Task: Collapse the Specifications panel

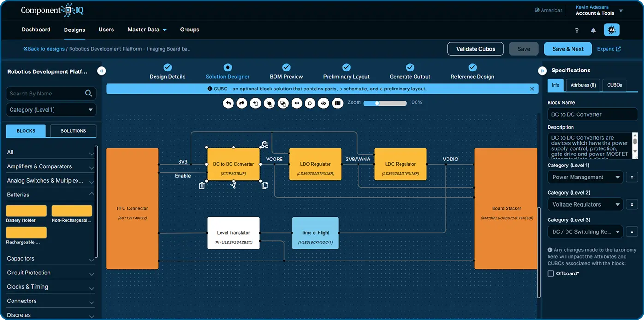Action: (543, 71)
